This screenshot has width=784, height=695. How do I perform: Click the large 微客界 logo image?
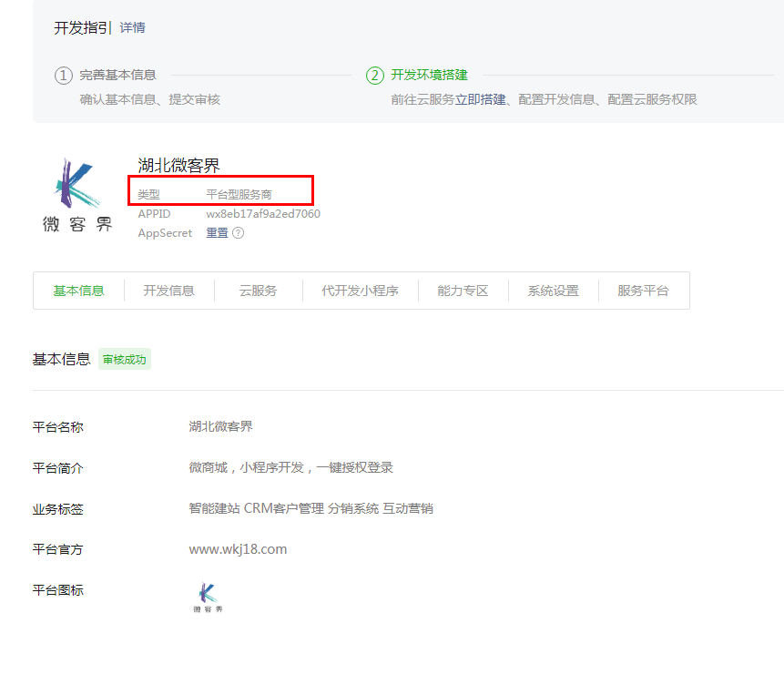coord(77,195)
